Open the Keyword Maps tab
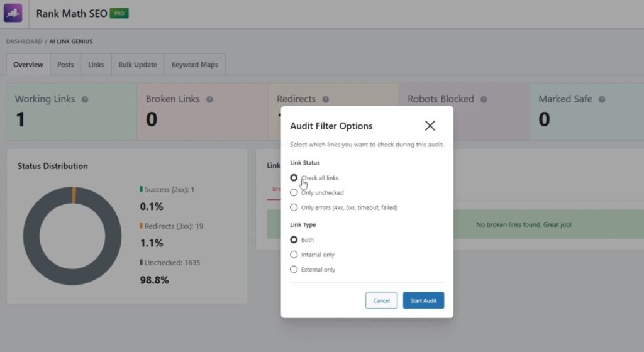 tap(194, 64)
